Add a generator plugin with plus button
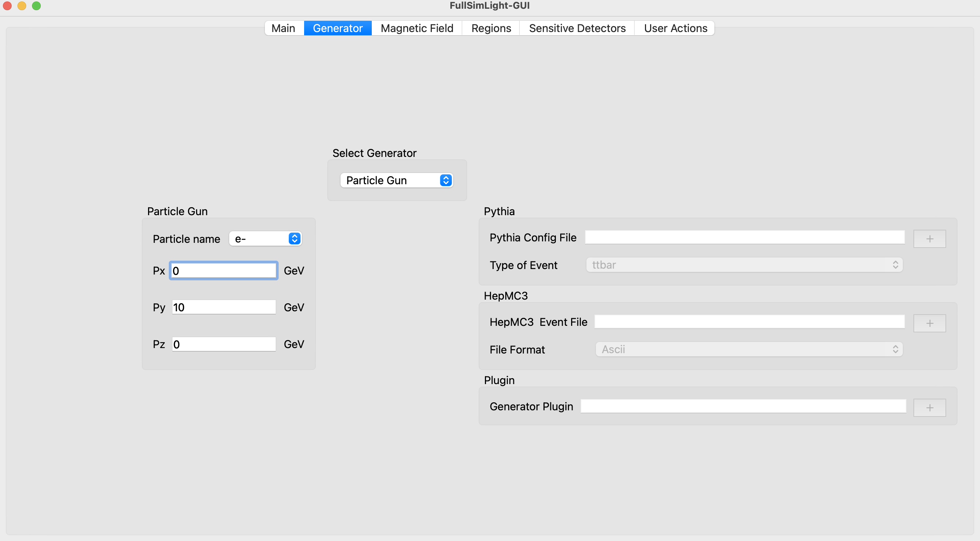 coord(929,408)
